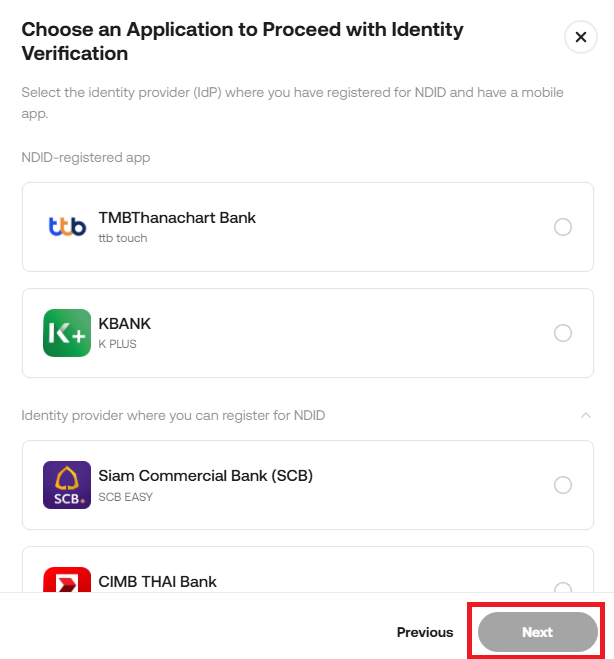Click the 'SCB EASY' app subtitle
Image resolution: width=614 pixels, height=659 pixels.
tap(125, 497)
